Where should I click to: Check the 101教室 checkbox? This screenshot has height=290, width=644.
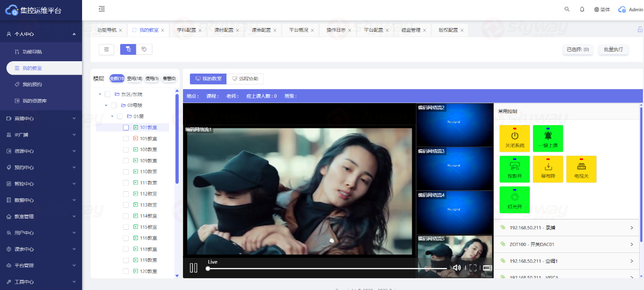tap(126, 127)
